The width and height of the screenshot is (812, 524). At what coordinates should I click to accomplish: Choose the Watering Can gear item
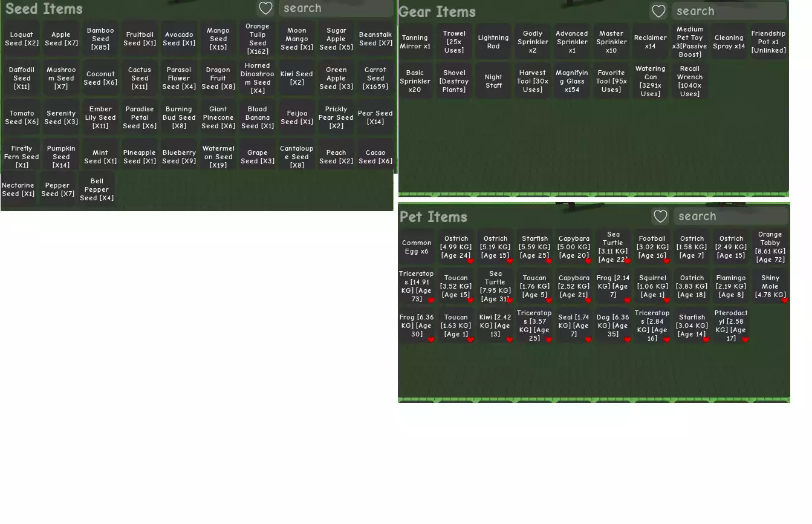pos(650,81)
